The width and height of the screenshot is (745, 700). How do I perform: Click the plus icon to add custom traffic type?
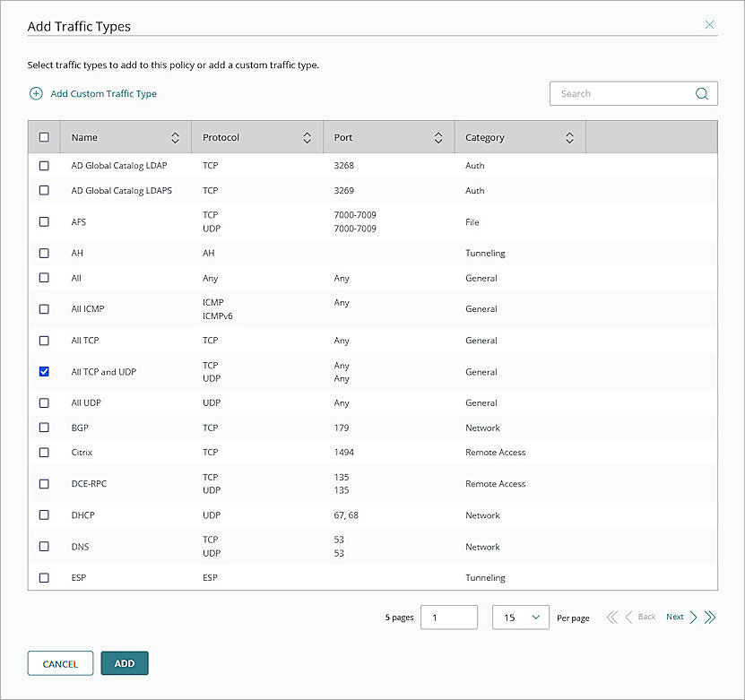36,93
